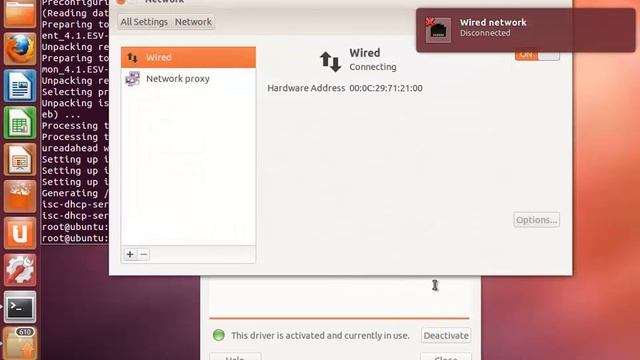Viewport: 640px width, 360px height.
Task: Open Ubuntu Software Center bag icon
Action: pos(20,196)
